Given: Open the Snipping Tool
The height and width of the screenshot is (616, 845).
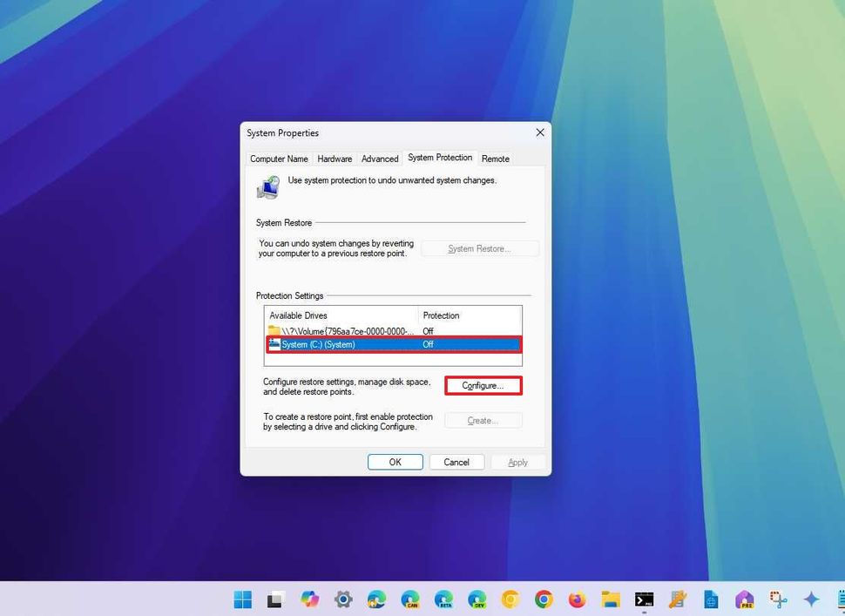Looking at the screenshot, I should 778,599.
